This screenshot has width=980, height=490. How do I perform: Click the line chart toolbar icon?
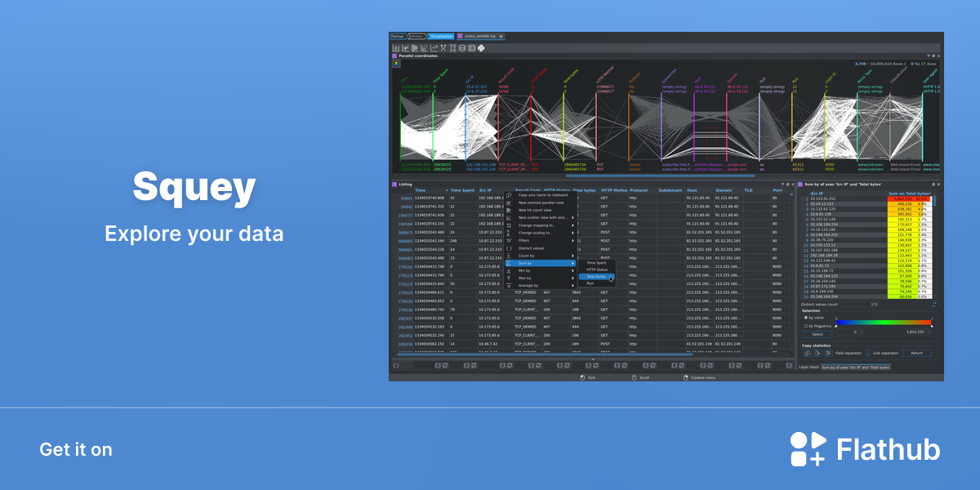coord(434,48)
